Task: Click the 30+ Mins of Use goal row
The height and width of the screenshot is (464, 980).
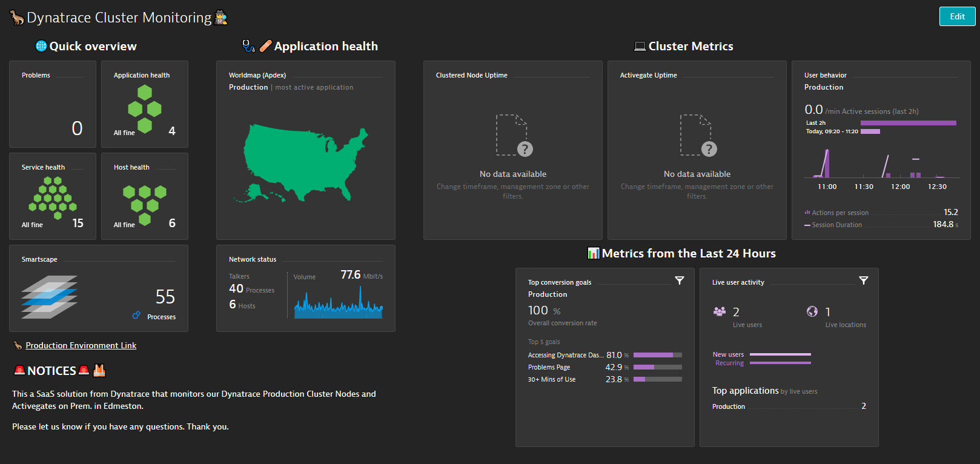Action: (604, 379)
